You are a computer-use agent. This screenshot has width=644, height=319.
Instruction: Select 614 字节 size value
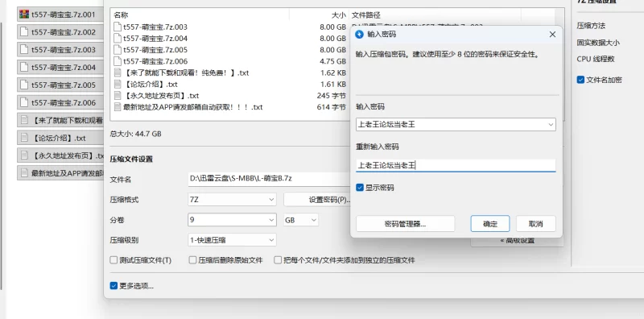click(x=332, y=107)
